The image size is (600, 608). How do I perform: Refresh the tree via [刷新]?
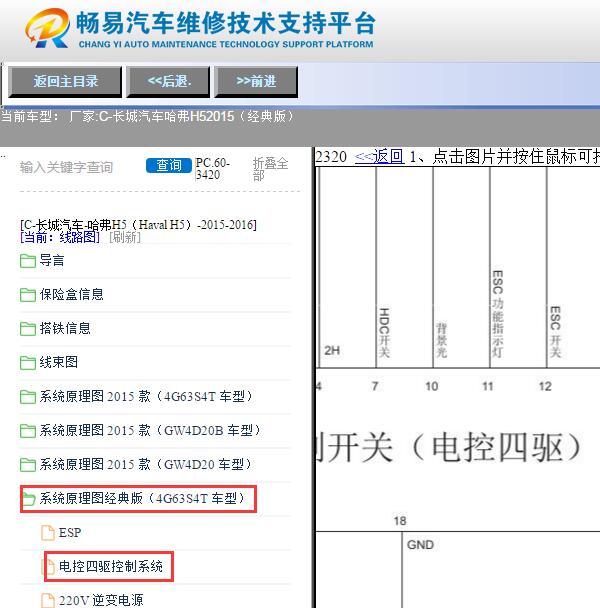[x=124, y=237]
